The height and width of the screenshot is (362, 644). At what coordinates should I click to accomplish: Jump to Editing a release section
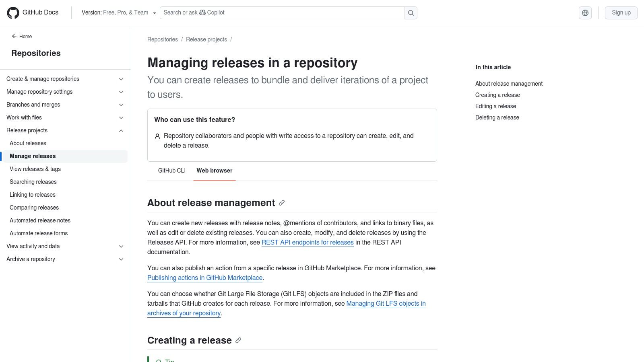point(495,106)
